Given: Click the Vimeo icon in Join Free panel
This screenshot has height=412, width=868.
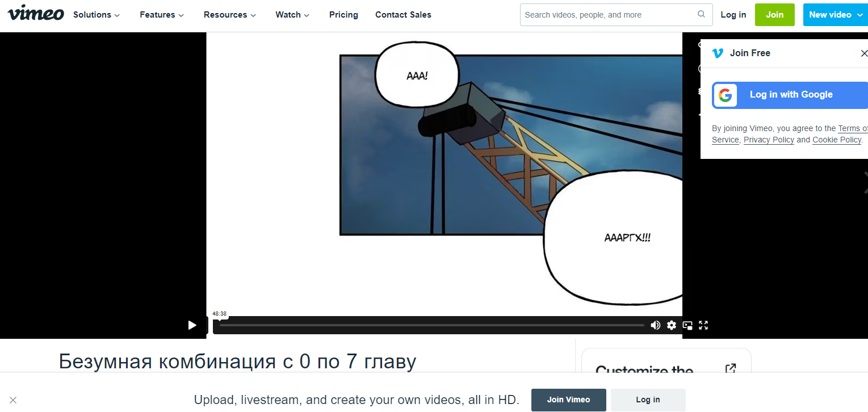Looking at the screenshot, I should (x=718, y=53).
